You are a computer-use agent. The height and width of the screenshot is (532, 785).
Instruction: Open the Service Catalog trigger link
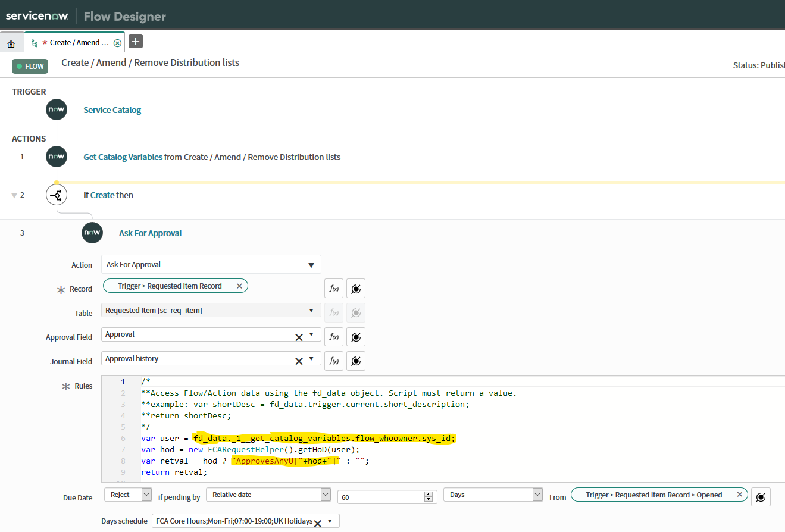[112, 110]
